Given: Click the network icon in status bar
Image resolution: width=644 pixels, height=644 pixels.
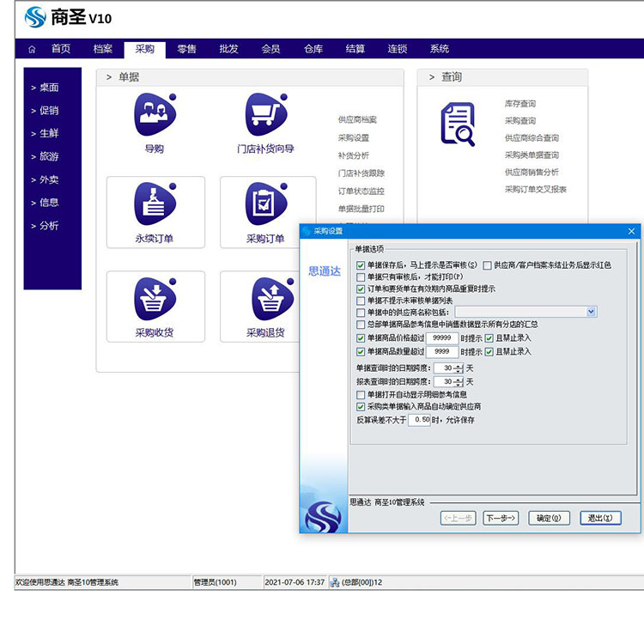Looking at the screenshot, I should (x=335, y=582).
